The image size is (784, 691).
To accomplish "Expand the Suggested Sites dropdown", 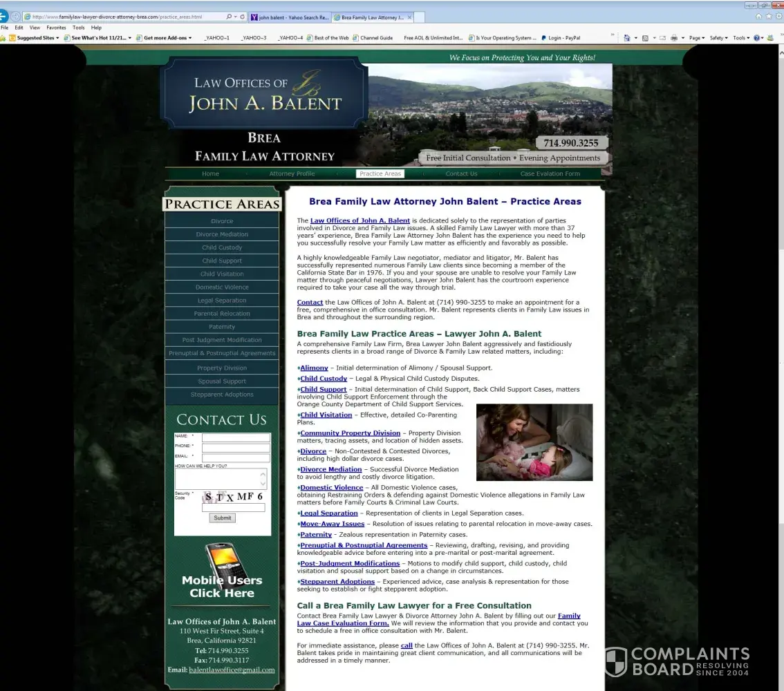I will [x=57, y=38].
